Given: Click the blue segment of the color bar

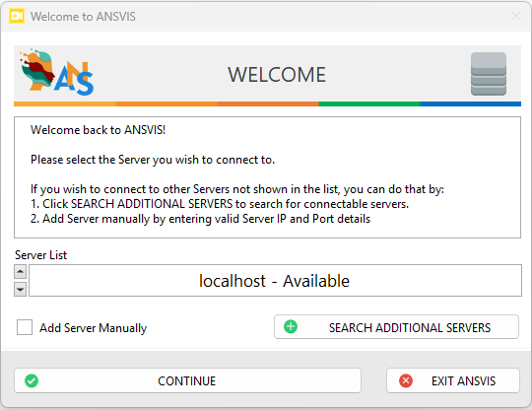Looking at the screenshot, I should pyautogui.click(x=471, y=104).
